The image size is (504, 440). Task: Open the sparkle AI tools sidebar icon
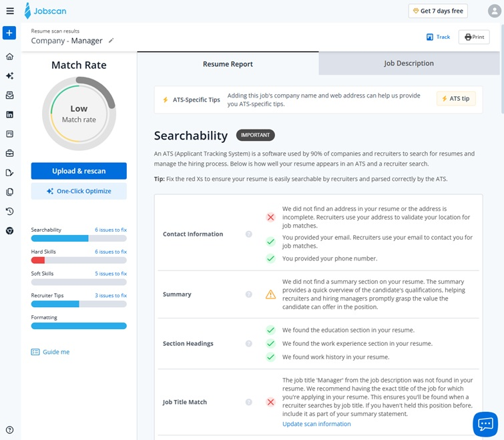9,76
